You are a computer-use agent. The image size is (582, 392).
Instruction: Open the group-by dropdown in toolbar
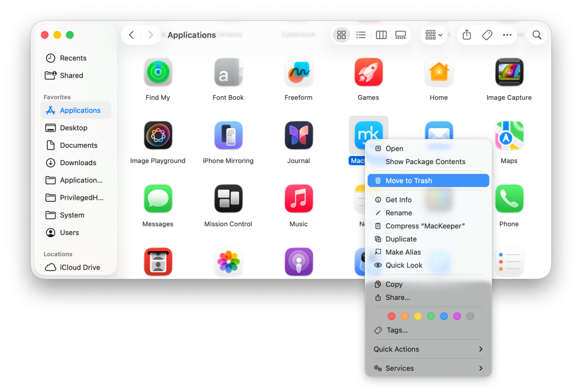coord(434,35)
